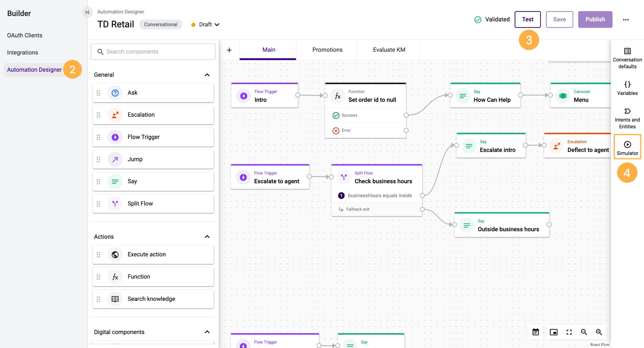This screenshot has width=644, height=348.
Task: Open the Variables panel
Action: tap(627, 88)
